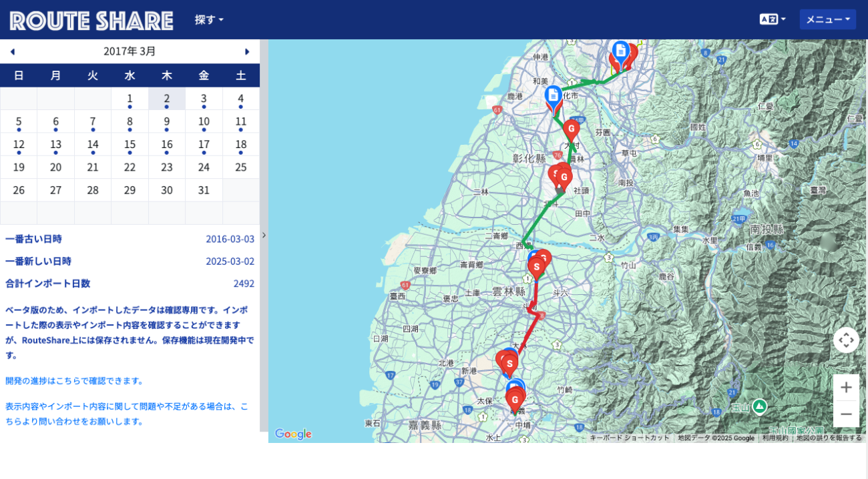Collapse the left side panel

(264, 235)
